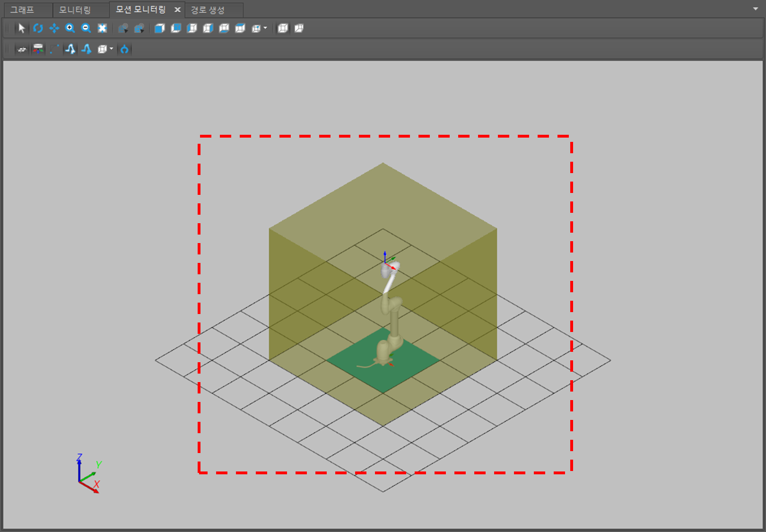This screenshot has height=532, width=766.
Task: Close the 모션 모니터링 tab
Action: click(x=177, y=10)
